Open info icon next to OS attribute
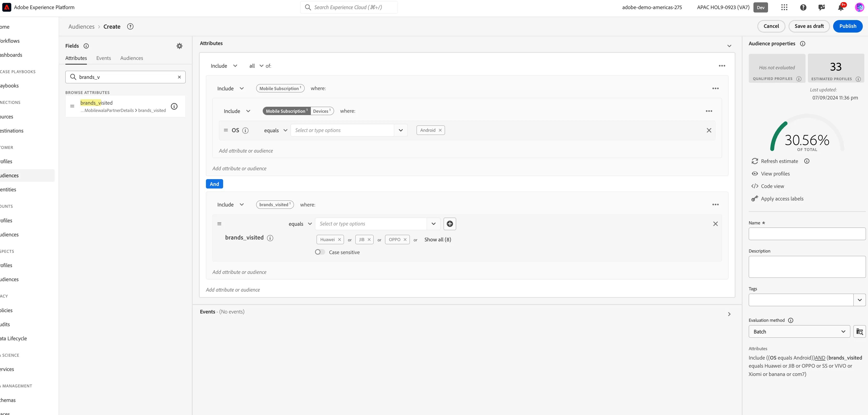 (245, 130)
